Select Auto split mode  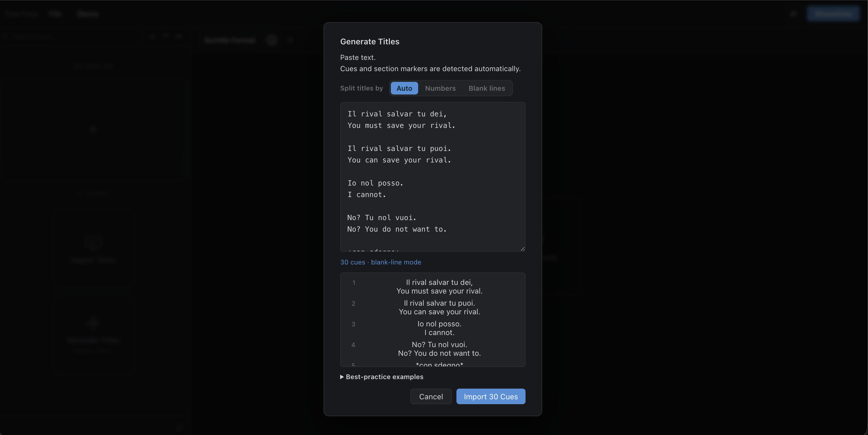tap(404, 88)
